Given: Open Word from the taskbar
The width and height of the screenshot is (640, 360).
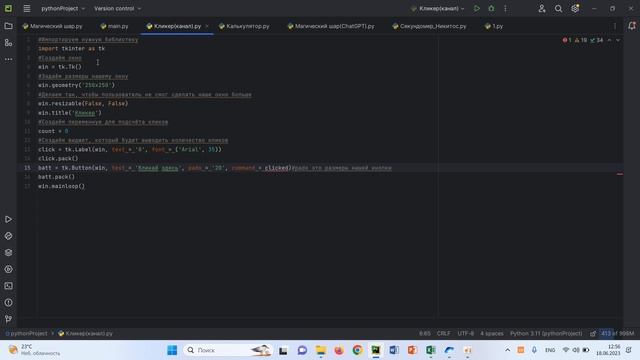Looking at the screenshot, I should coord(393,350).
